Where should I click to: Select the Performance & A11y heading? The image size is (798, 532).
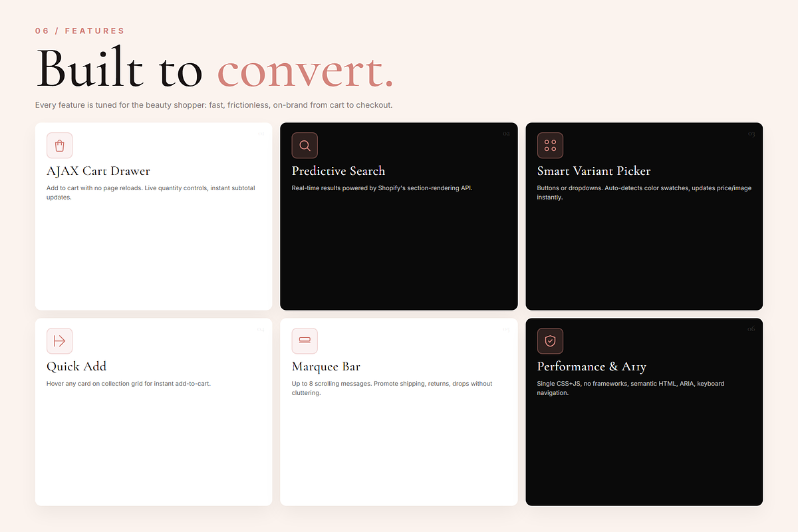point(592,366)
